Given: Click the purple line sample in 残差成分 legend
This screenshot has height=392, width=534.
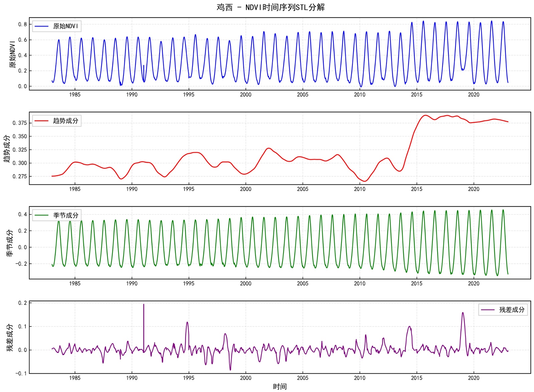Looking at the screenshot, I should click(x=488, y=310).
